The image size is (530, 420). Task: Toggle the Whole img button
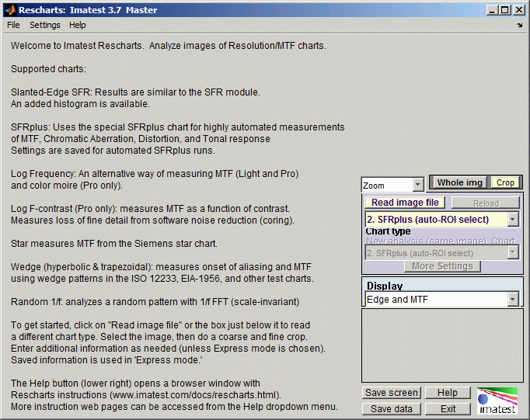tap(460, 182)
